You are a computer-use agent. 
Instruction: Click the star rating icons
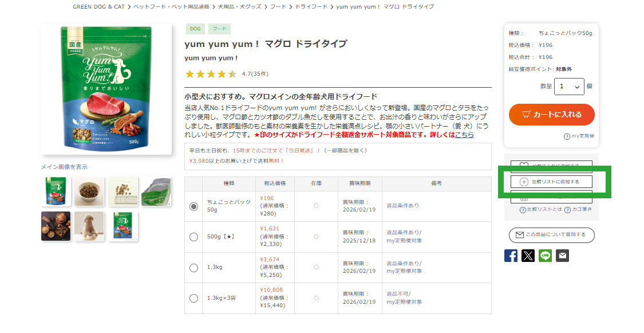[x=211, y=74]
